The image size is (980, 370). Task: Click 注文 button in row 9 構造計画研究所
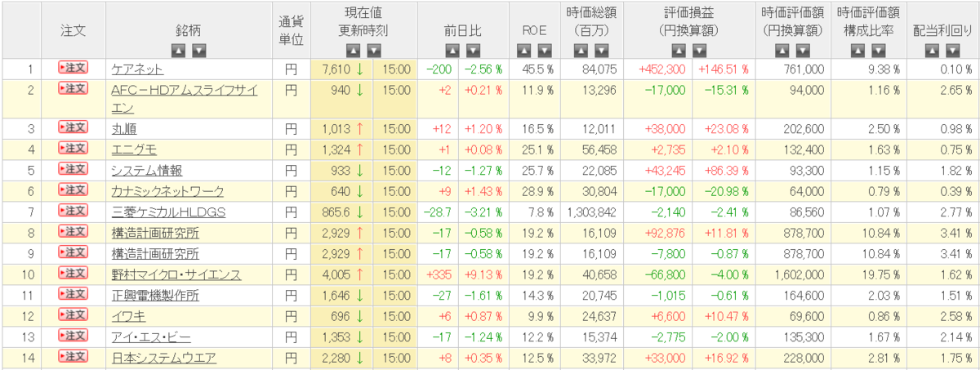73,252
